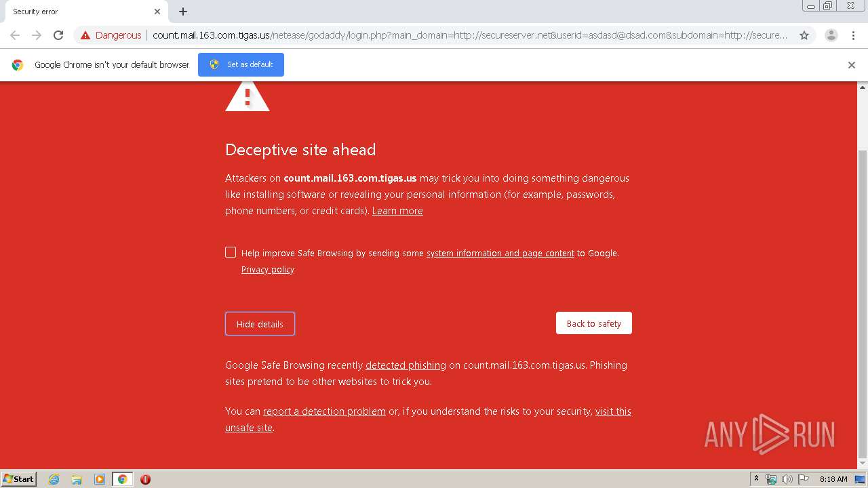
Task: Open the Privacy policy link
Action: 268,269
